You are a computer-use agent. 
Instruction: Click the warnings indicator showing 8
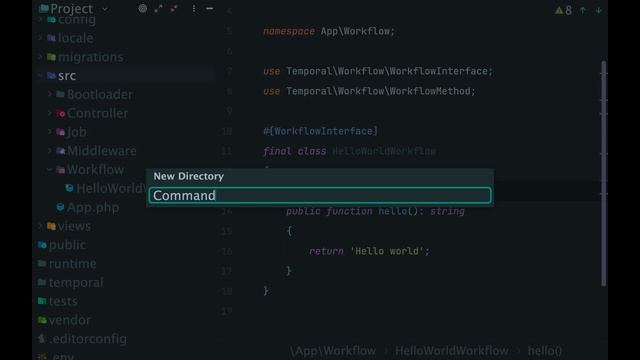[x=564, y=10]
